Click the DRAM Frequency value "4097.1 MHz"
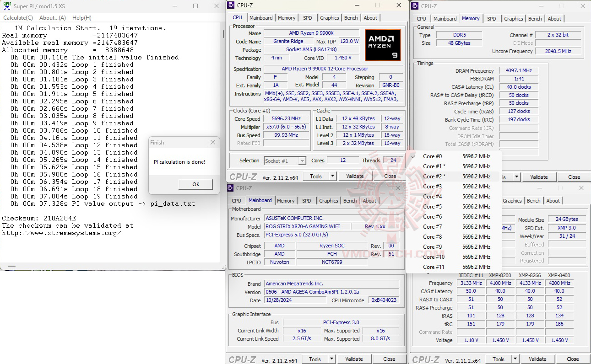 point(519,71)
